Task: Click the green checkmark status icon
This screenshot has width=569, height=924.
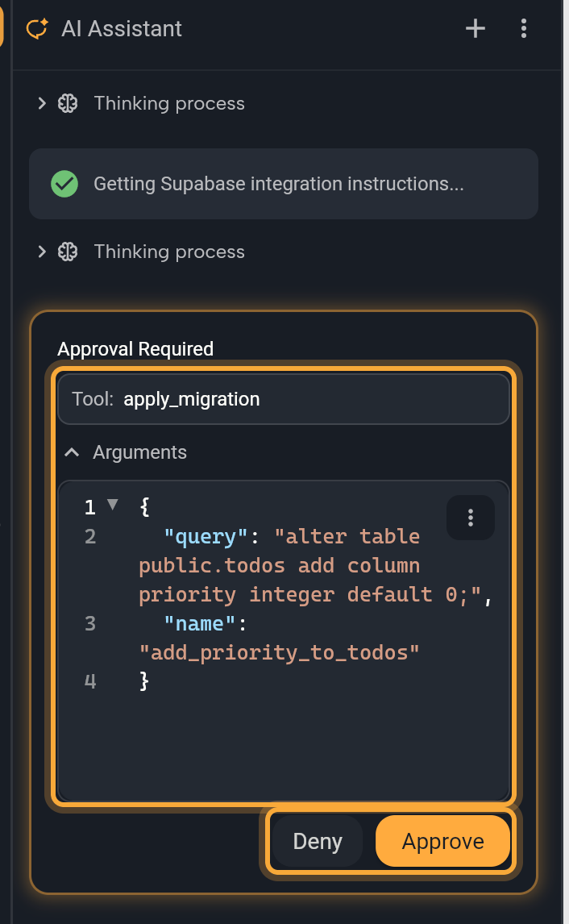Action: 64,184
